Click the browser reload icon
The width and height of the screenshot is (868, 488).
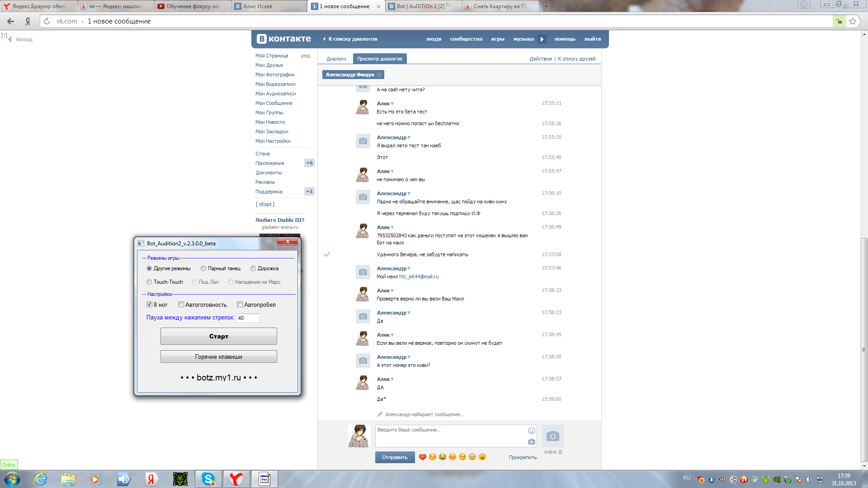[x=47, y=21]
